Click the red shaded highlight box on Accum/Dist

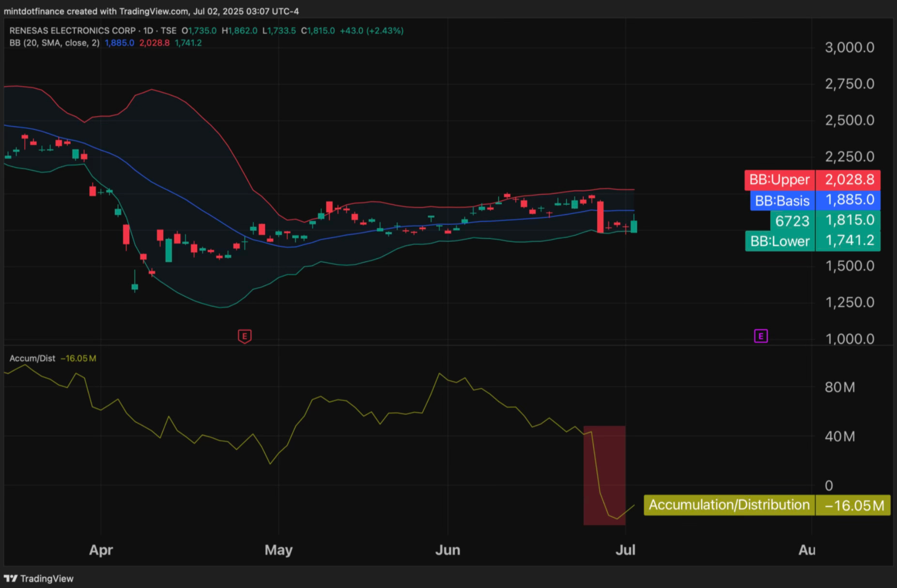coord(604,476)
